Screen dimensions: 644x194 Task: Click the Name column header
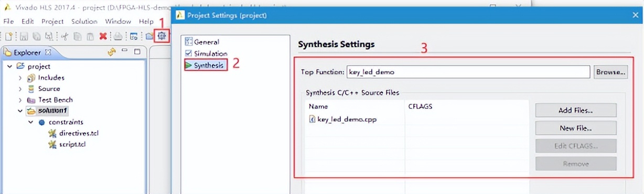(x=318, y=106)
